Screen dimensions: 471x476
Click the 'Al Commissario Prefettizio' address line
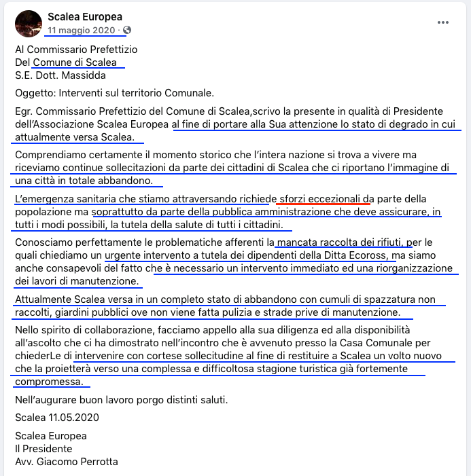click(76, 50)
